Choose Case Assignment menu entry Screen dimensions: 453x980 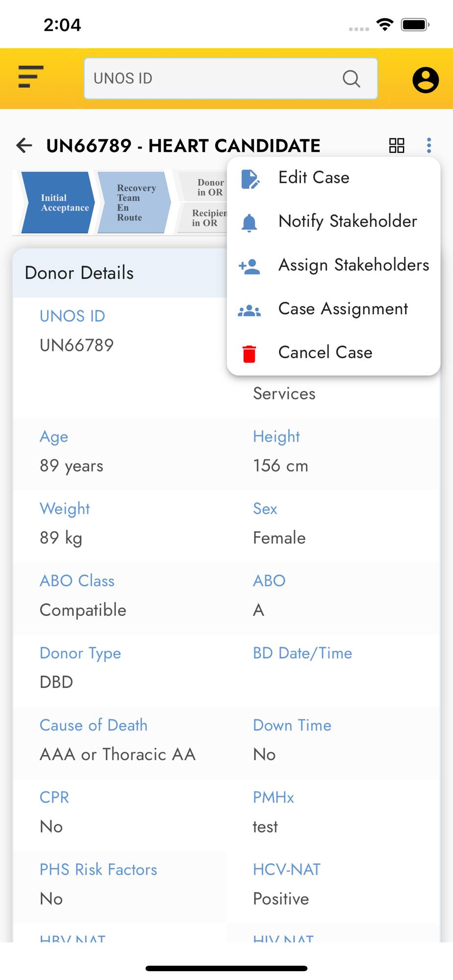click(343, 309)
